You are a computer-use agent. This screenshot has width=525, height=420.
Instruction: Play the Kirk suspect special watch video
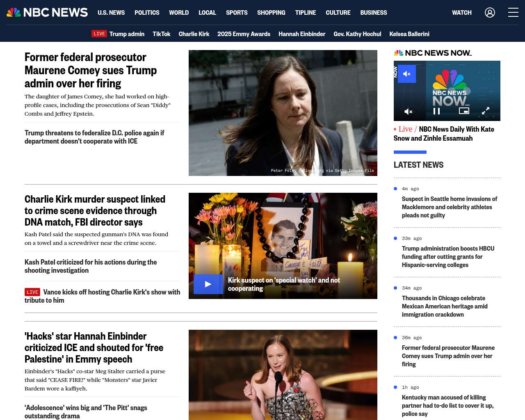(x=208, y=284)
